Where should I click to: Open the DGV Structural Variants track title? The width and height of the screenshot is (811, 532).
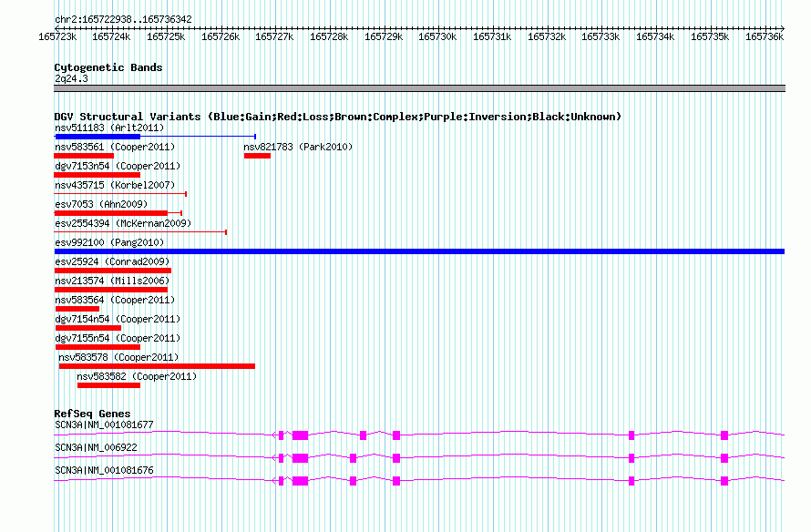(338, 117)
